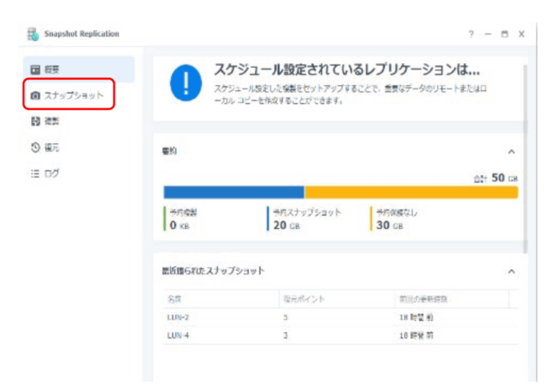Viewport: 555px width, 392px height.
Task: Click the Snapshot Replication app icon
Action: (32, 34)
